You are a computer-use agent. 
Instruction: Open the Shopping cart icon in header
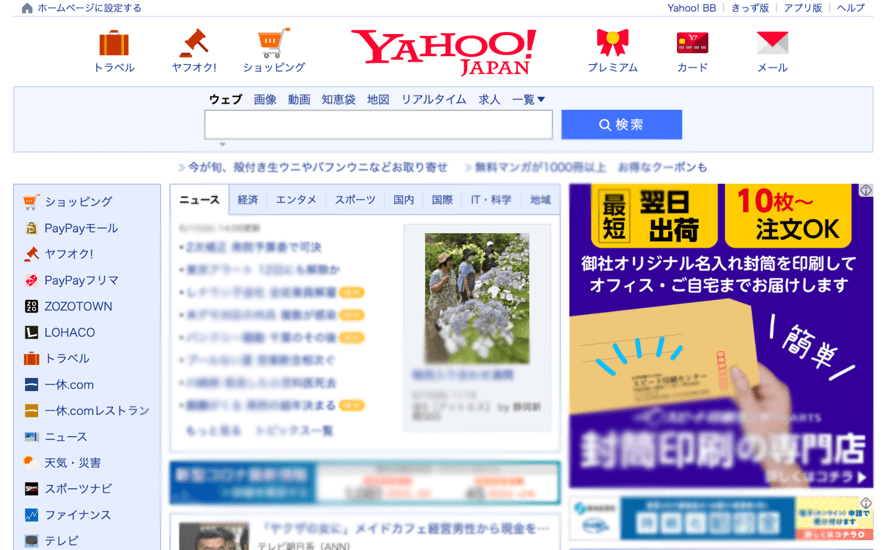274,43
